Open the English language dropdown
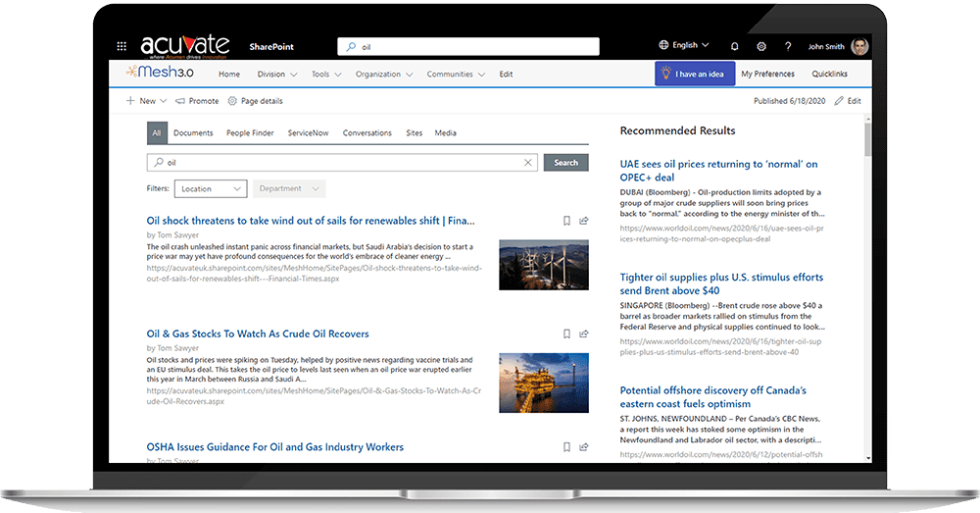980x513 pixels. (x=685, y=45)
